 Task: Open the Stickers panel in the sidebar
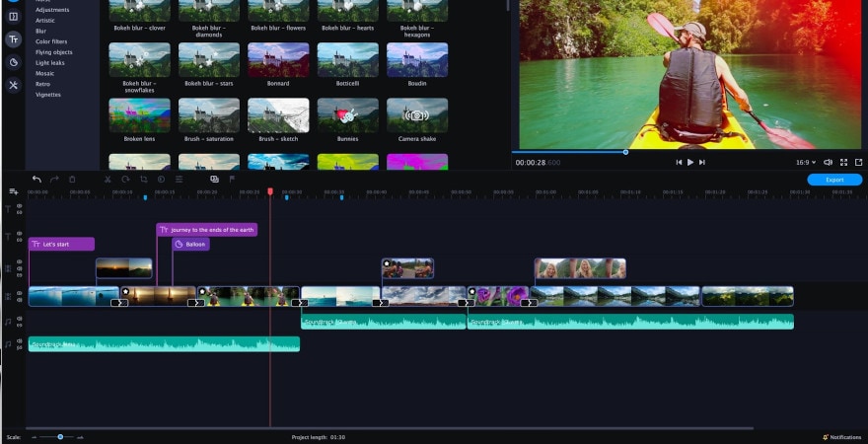(14, 62)
